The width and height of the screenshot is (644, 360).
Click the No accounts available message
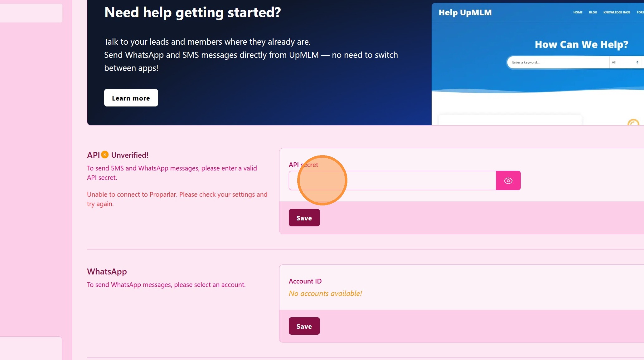click(325, 293)
